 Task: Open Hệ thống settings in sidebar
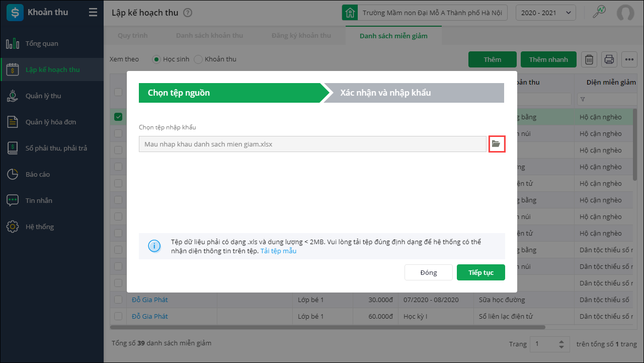pyautogui.click(x=39, y=227)
